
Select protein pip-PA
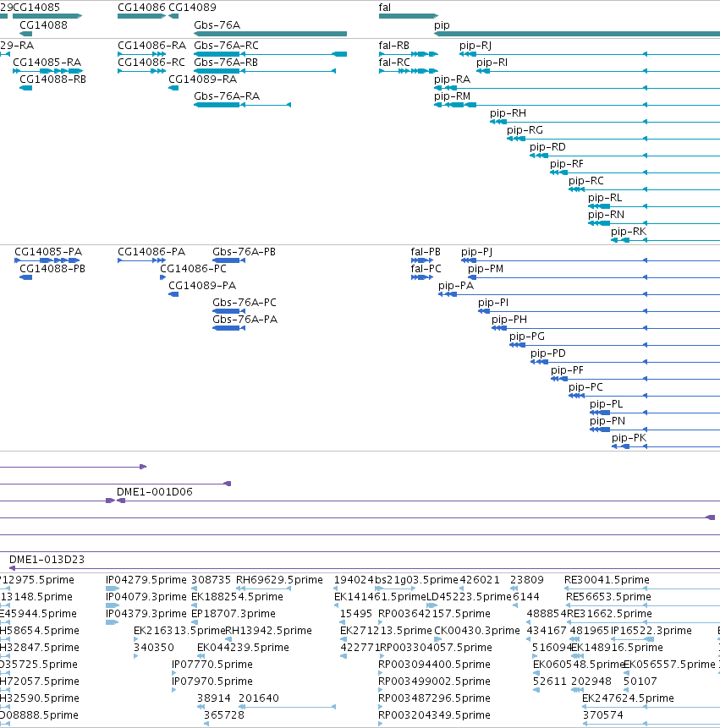tap(579, 294)
